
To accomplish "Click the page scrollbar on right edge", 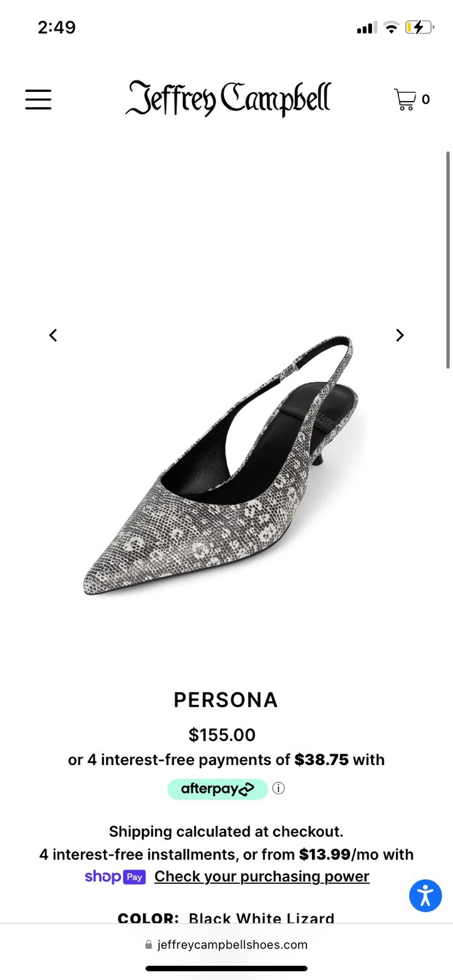I will click(448, 260).
